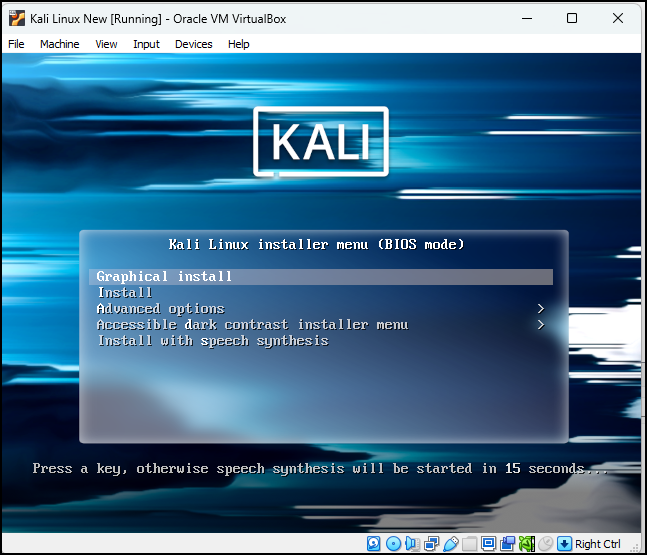Click the green CPU execution status icon
The image size is (647, 555).
tap(527, 543)
